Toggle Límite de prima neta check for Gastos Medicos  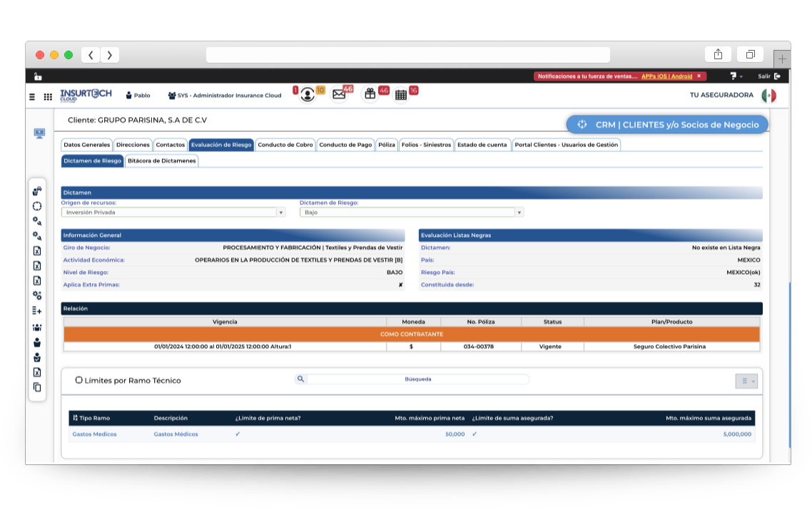click(x=238, y=434)
